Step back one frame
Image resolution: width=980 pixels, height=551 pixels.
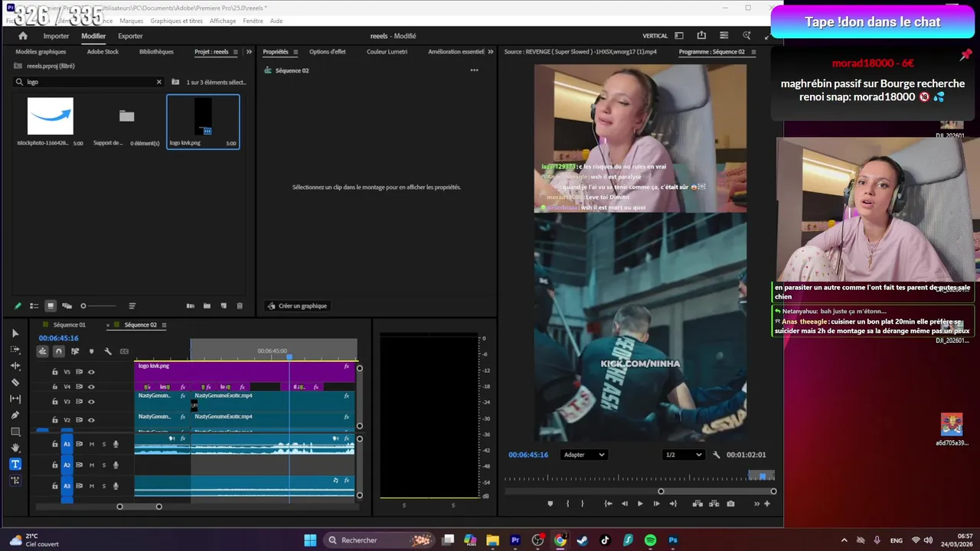tap(624, 504)
